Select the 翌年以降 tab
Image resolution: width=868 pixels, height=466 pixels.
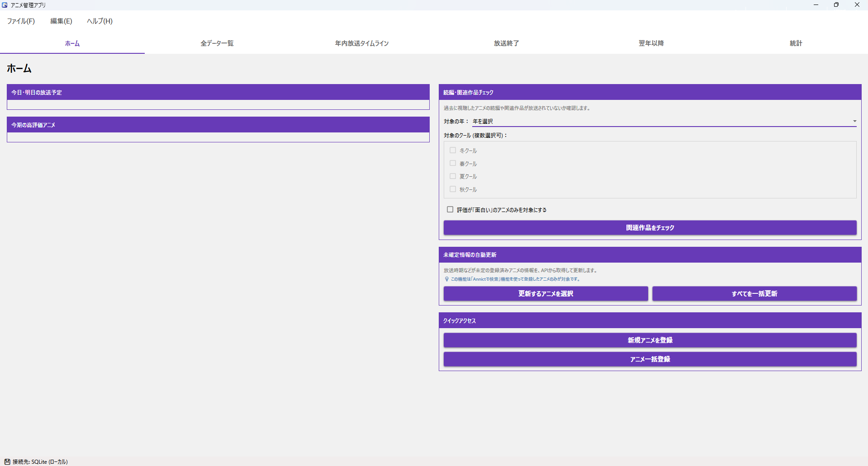[x=651, y=43]
